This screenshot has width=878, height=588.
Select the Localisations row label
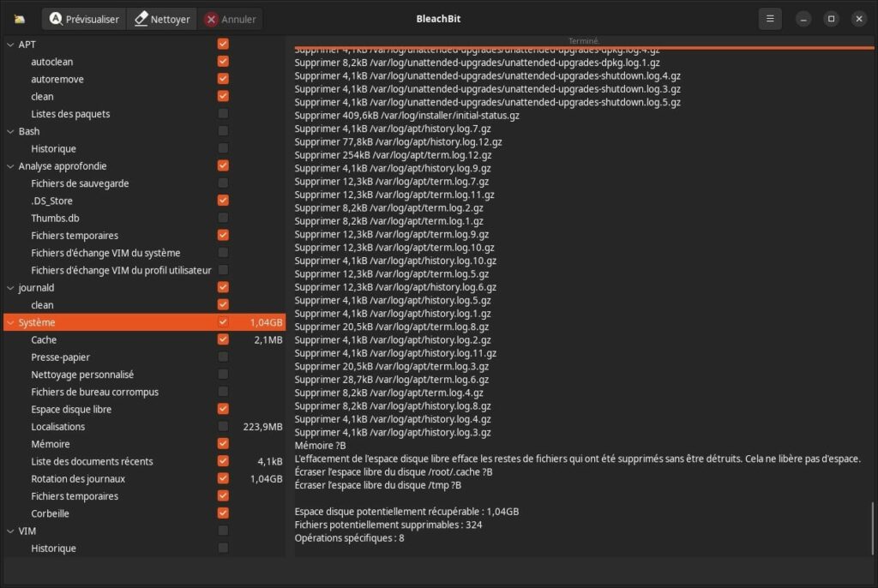pos(58,427)
